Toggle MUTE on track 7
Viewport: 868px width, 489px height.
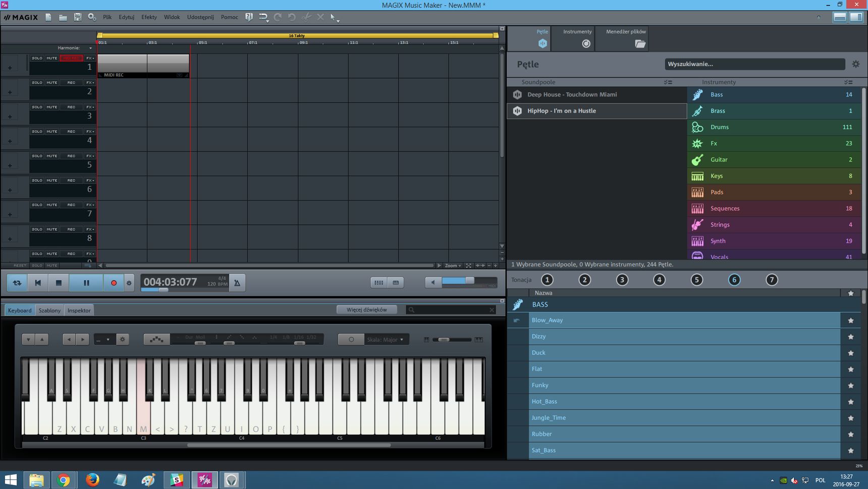click(52, 205)
